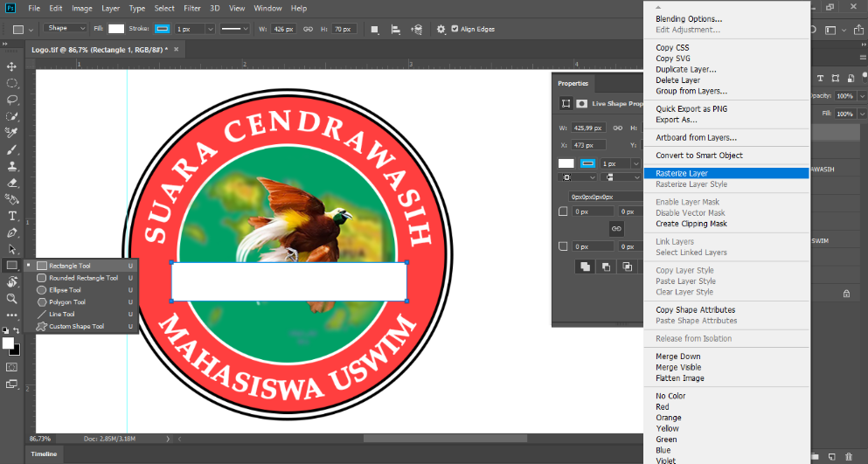Change screen mode icon at toolbar bottom
Screen dimensions: 868x464
tap(11, 384)
